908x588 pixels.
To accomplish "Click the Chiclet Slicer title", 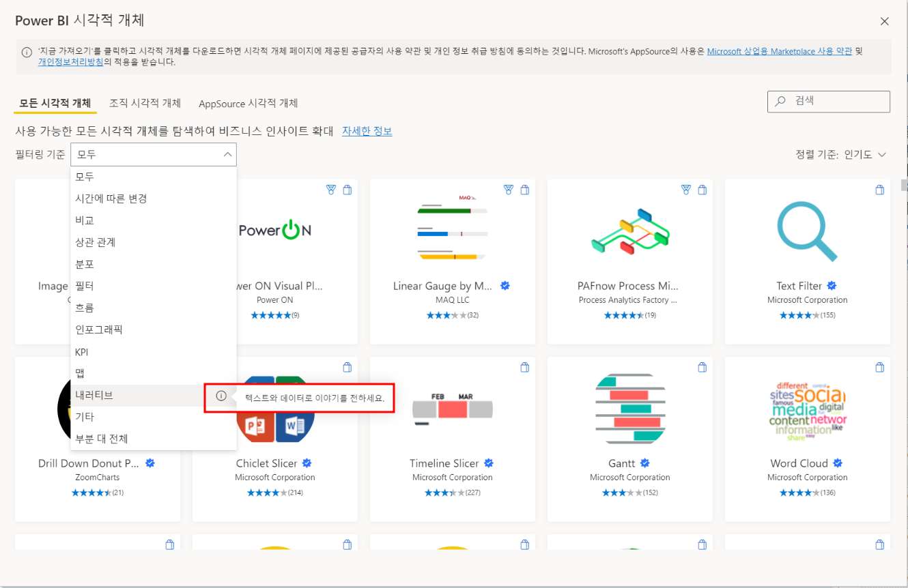I will (x=267, y=463).
